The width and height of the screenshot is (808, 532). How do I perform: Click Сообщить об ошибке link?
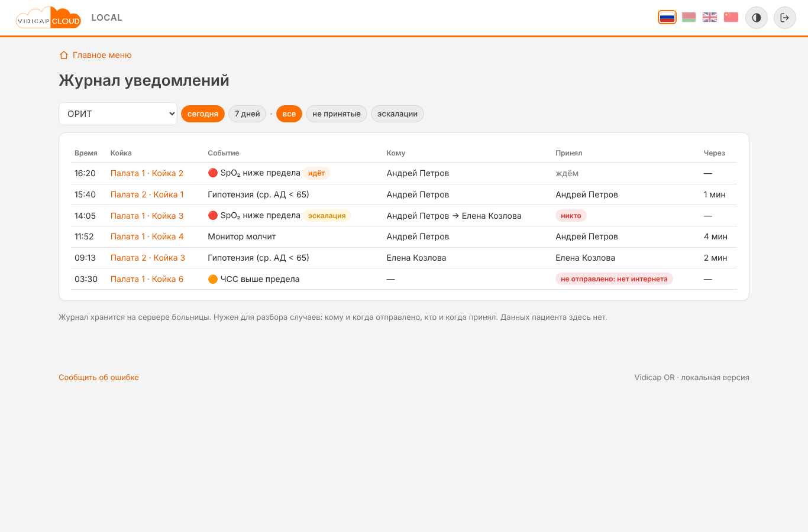(99, 377)
